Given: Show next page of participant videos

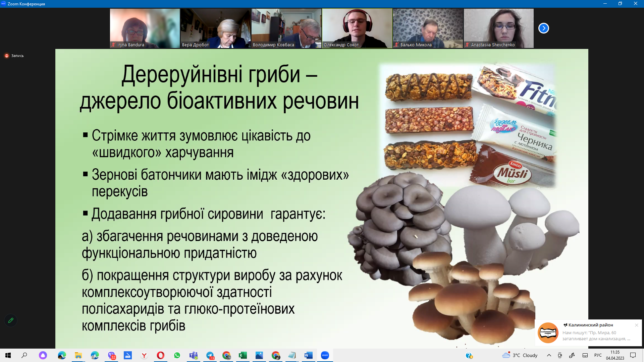Looking at the screenshot, I should coord(543,28).
